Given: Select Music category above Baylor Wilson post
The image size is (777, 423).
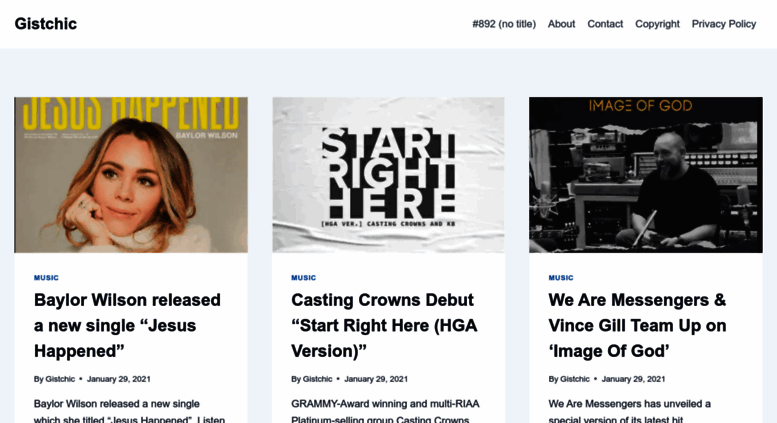Looking at the screenshot, I should click(x=46, y=278).
